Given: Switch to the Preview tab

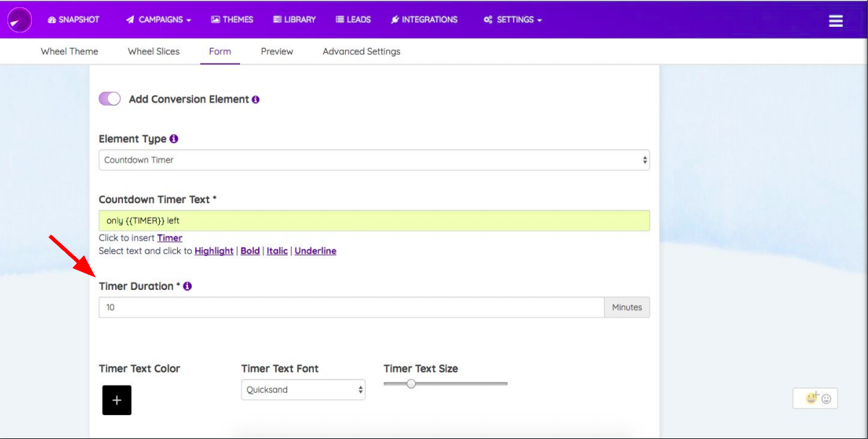Looking at the screenshot, I should pos(277,51).
